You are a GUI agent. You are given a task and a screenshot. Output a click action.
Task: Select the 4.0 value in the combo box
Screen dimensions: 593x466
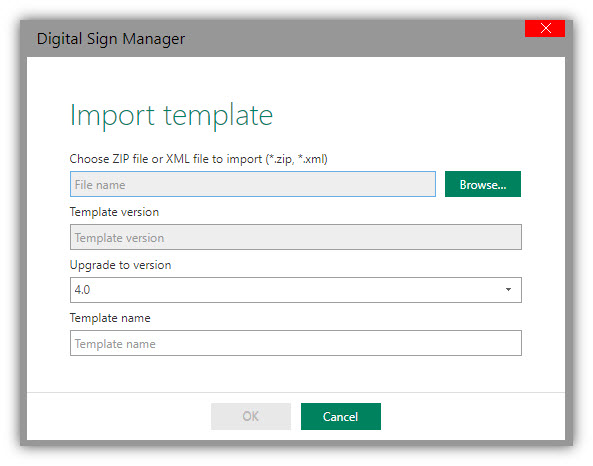pyautogui.click(x=82, y=290)
